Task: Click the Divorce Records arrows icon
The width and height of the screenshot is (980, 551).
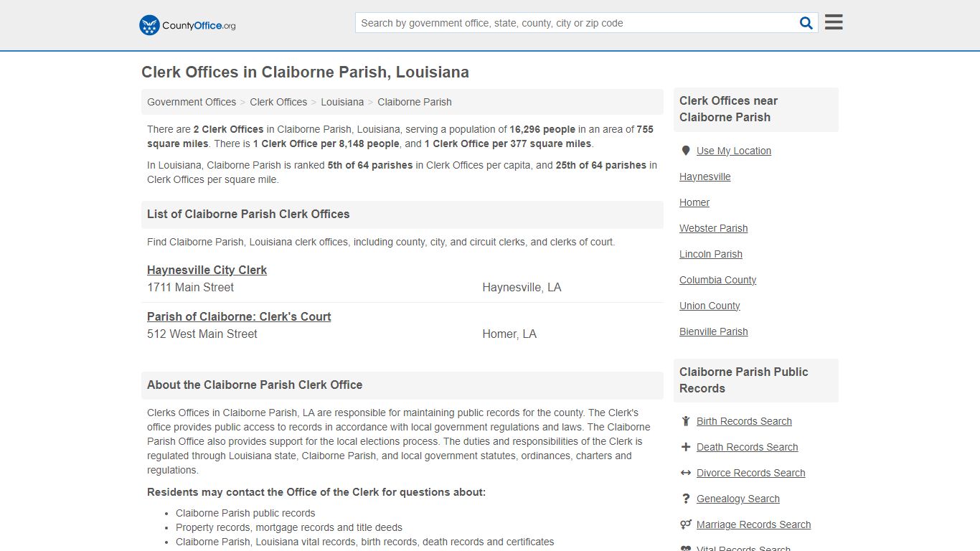Action: click(x=686, y=473)
